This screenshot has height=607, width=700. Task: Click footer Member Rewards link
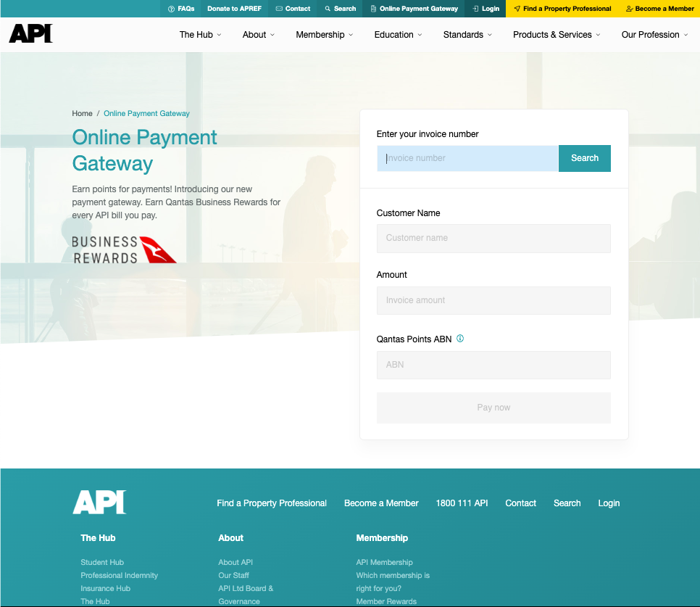(x=386, y=601)
